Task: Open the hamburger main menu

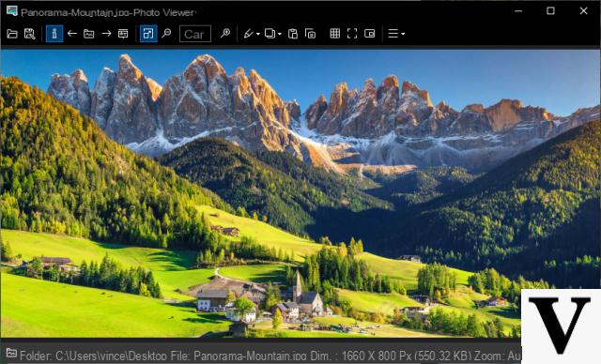Action: click(393, 34)
